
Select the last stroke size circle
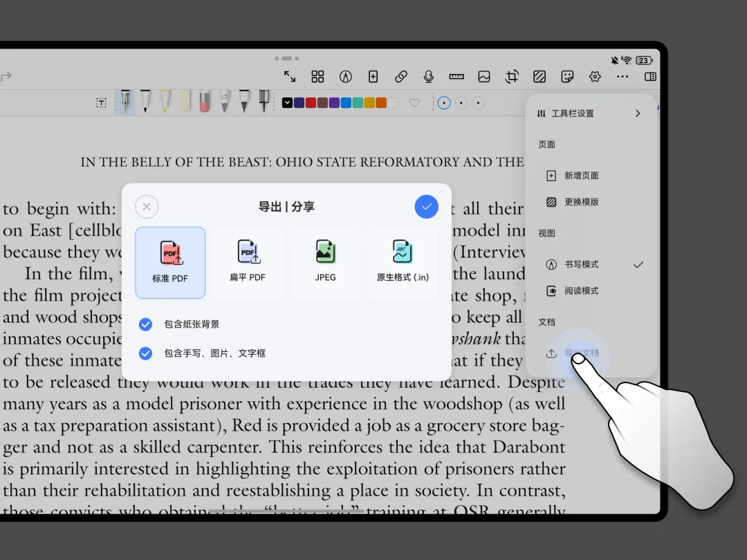point(479,103)
